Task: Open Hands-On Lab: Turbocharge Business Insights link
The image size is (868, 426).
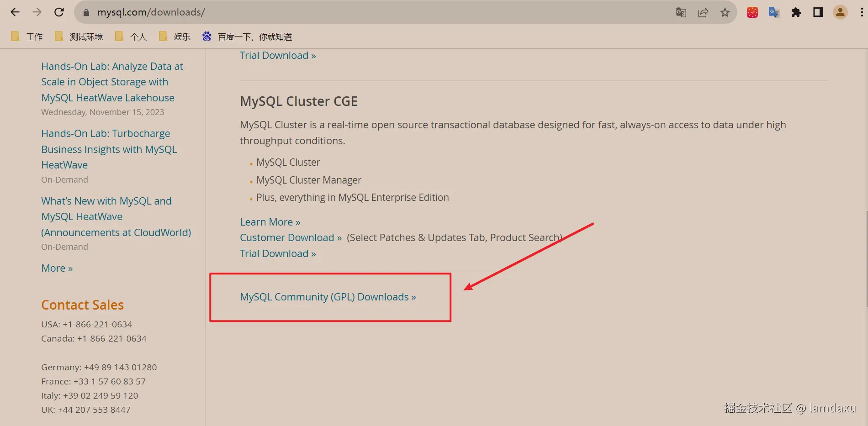Action: click(109, 149)
